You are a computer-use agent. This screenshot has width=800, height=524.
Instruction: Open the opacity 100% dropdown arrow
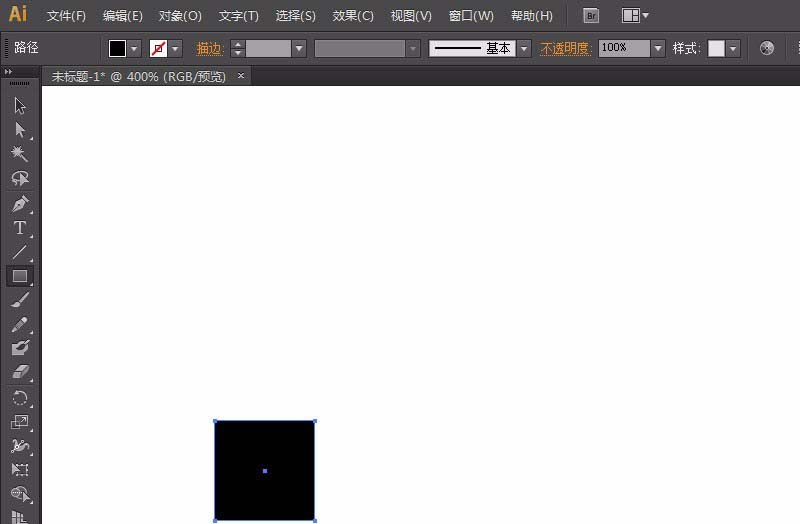tap(658, 49)
